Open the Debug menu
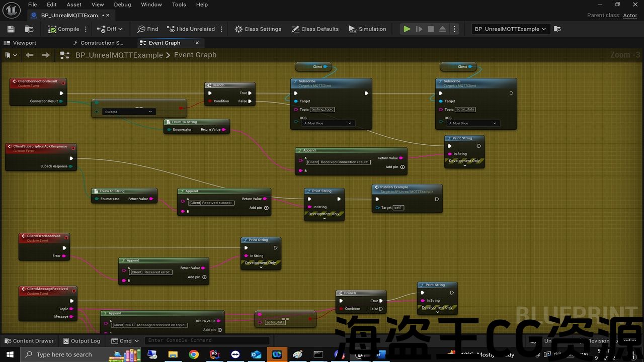The width and height of the screenshot is (644, 362). click(122, 5)
